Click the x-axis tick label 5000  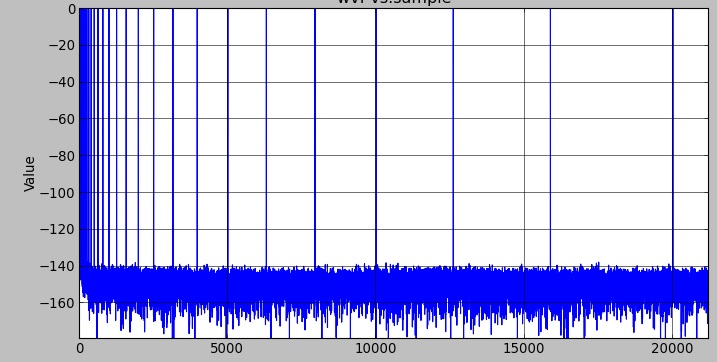pos(227,349)
